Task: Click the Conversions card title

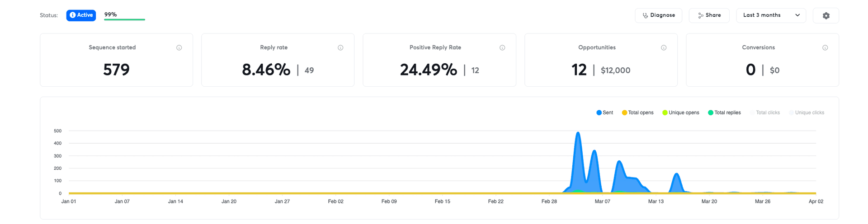Action: point(758,47)
